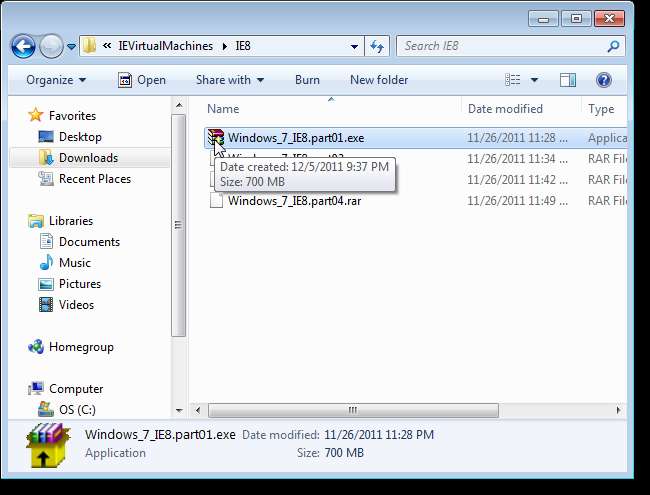Click the file list scroll left arrow
The height and width of the screenshot is (495, 650).
tap(198, 410)
